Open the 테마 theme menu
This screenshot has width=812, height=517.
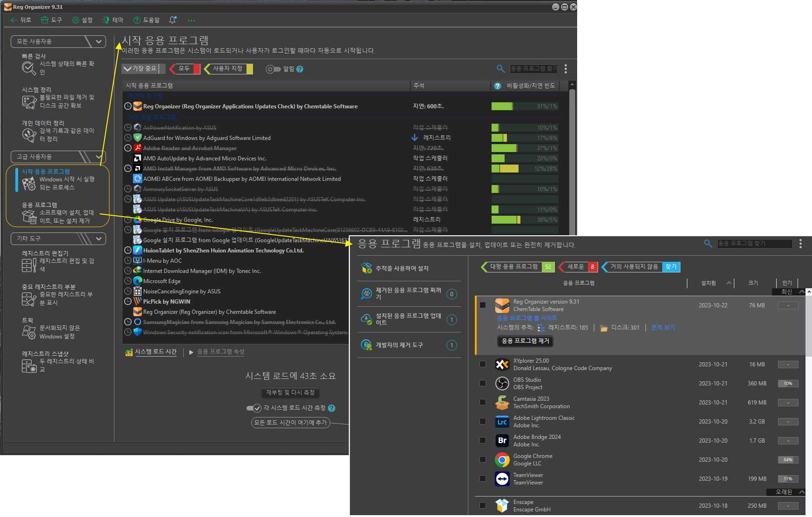click(x=113, y=20)
